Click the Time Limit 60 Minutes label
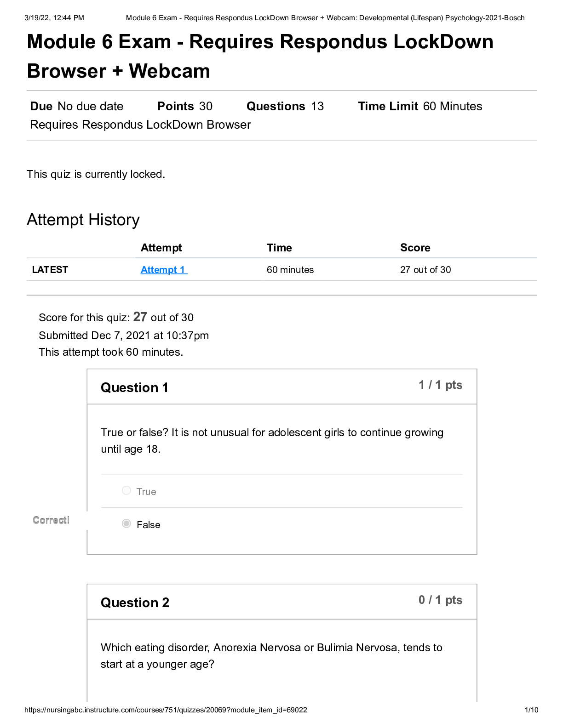Viewport: 563px width, 728px height. (x=420, y=106)
